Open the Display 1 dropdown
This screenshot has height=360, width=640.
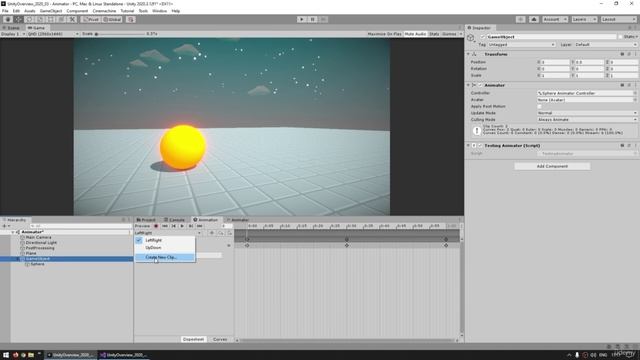pos(13,34)
